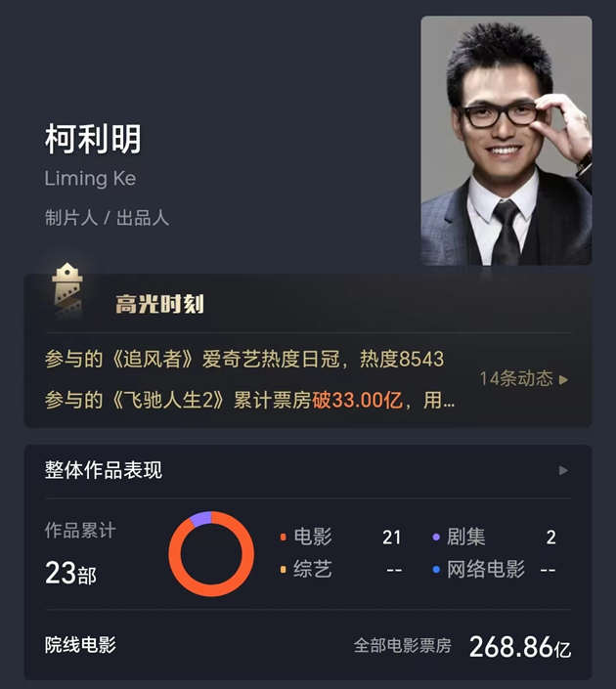Tap the 作品累计 23部 total

pyautogui.click(x=80, y=554)
